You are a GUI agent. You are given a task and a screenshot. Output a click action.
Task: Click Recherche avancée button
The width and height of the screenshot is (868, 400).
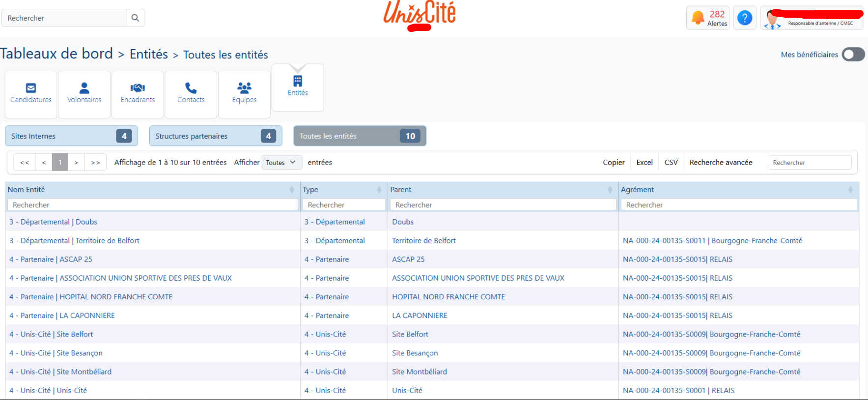(720, 163)
